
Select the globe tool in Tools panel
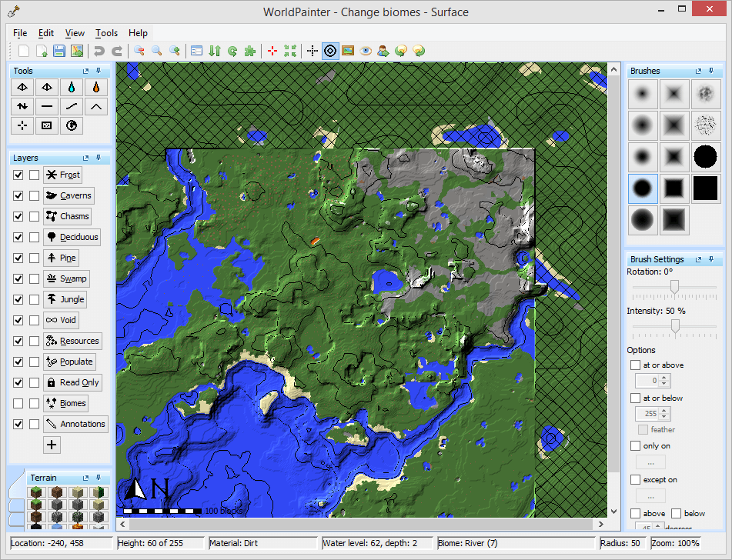coord(72,125)
